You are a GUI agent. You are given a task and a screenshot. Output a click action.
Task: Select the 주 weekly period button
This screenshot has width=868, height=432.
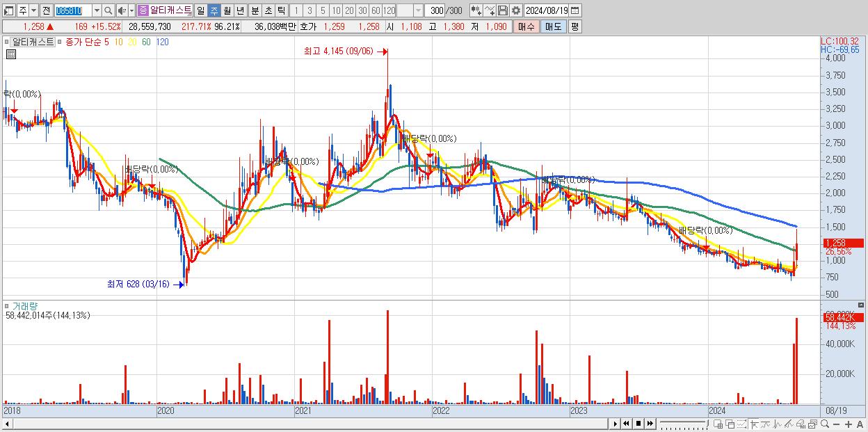click(214, 10)
